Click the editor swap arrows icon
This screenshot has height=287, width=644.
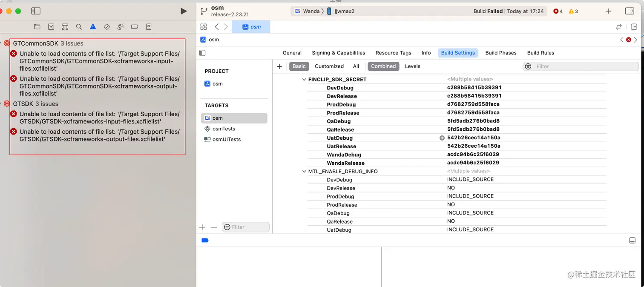tap(619, 27)
